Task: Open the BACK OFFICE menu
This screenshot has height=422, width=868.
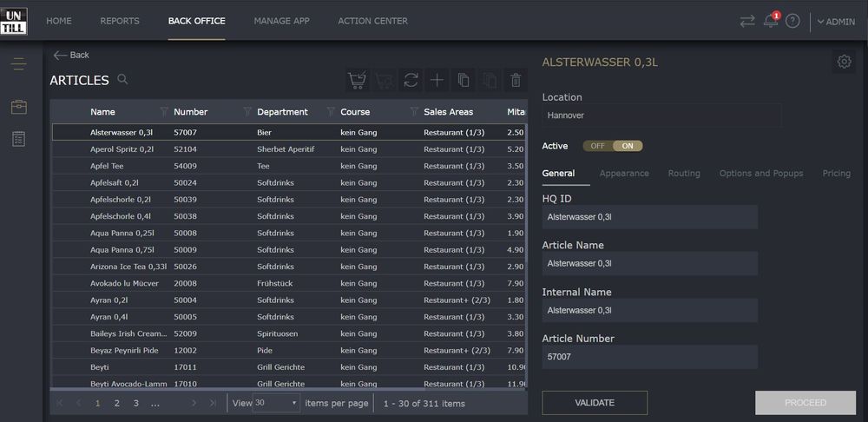Action: click(196, 21)
